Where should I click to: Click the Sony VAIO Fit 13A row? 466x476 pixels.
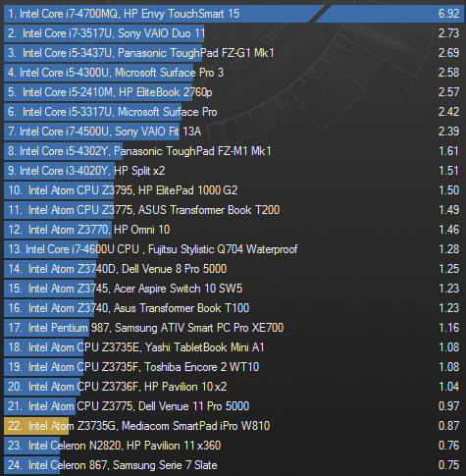233,132
